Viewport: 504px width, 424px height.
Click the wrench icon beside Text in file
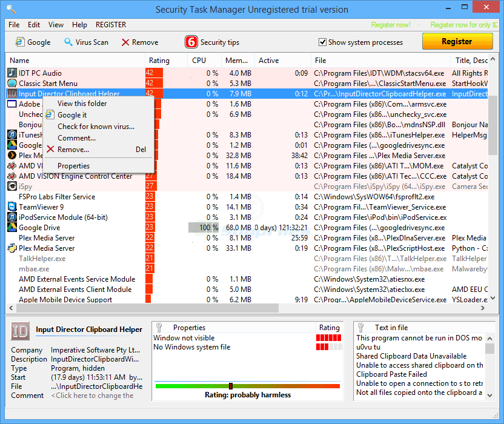click(361, 328)
